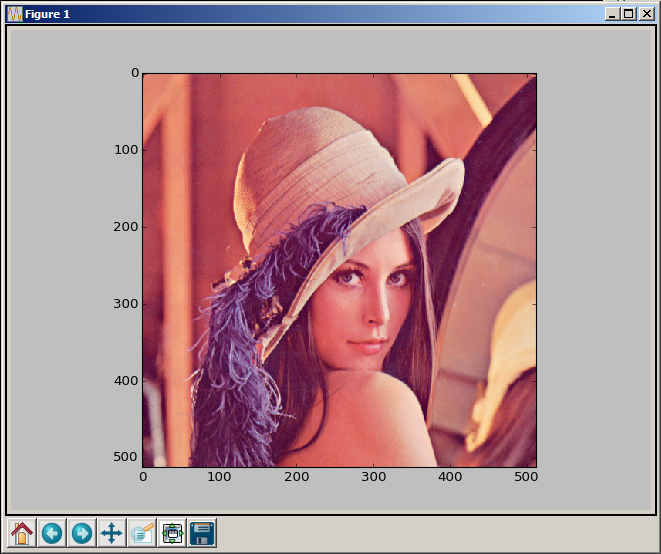Click the y-axis tick label 300

126,304
